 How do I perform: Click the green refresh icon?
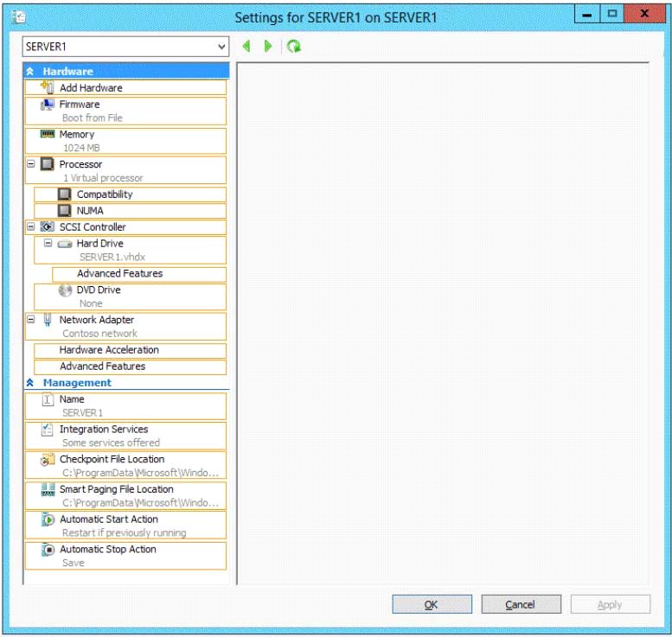pyautogui.click(x=294, y=47)
